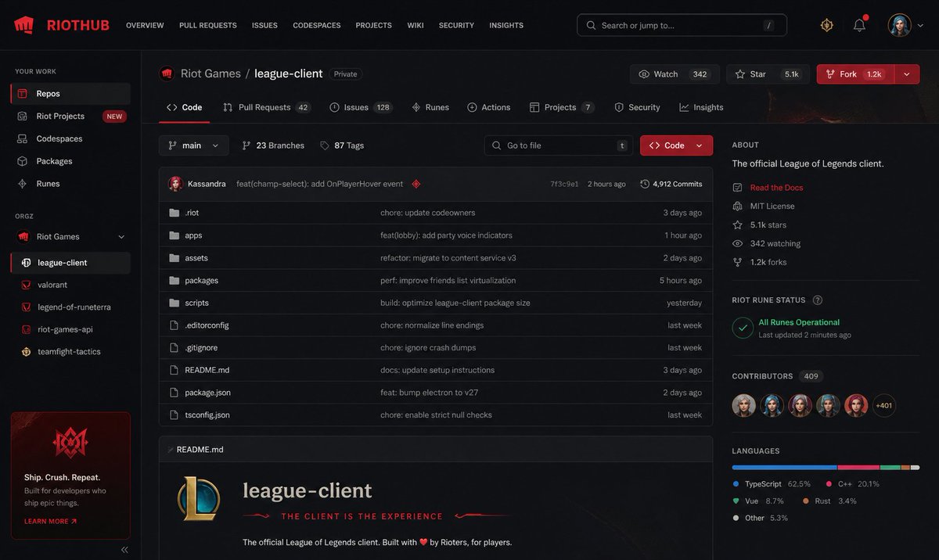Toggle Star on this repository

pos(768,74)
